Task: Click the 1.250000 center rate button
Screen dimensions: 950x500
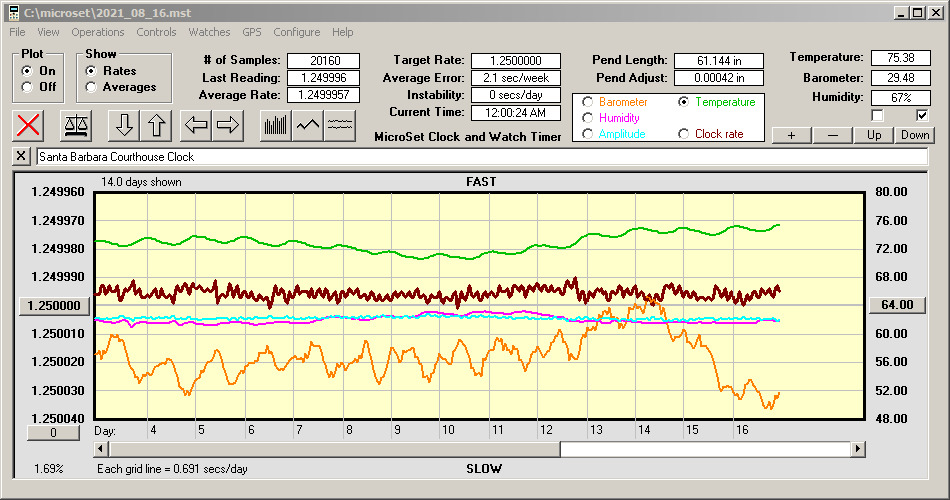Action: (x=55, y=305)
